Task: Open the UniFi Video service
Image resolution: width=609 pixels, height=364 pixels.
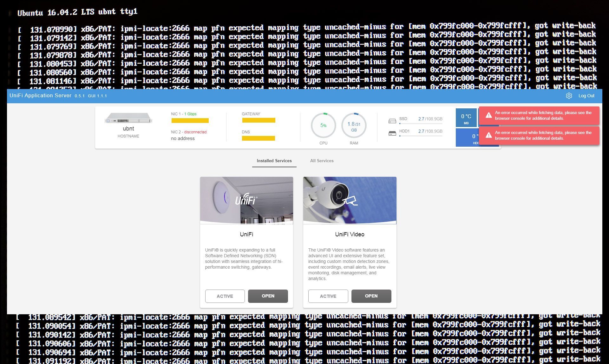Action: [x=371, y=296]
